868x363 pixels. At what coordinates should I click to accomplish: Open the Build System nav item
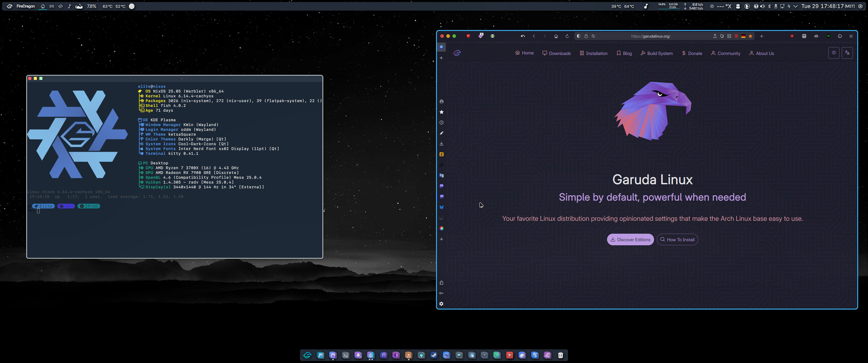pyautogui.click(x=656, y=53)
